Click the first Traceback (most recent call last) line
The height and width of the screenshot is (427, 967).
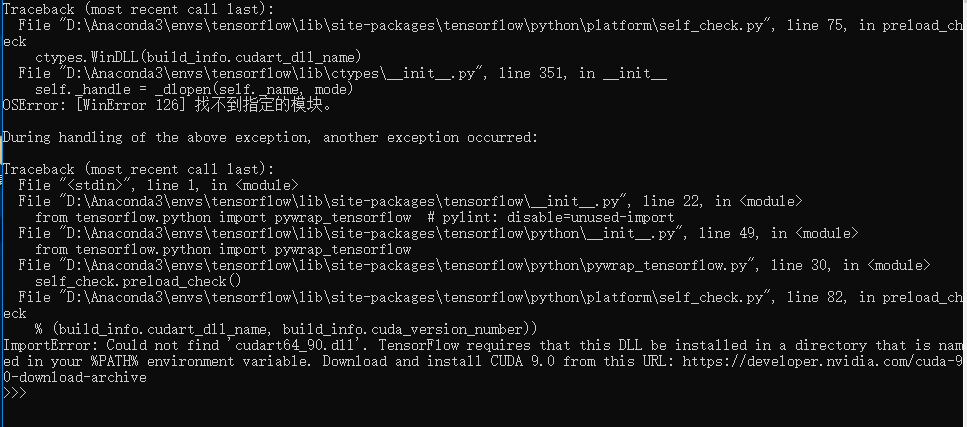pos(139,9)
